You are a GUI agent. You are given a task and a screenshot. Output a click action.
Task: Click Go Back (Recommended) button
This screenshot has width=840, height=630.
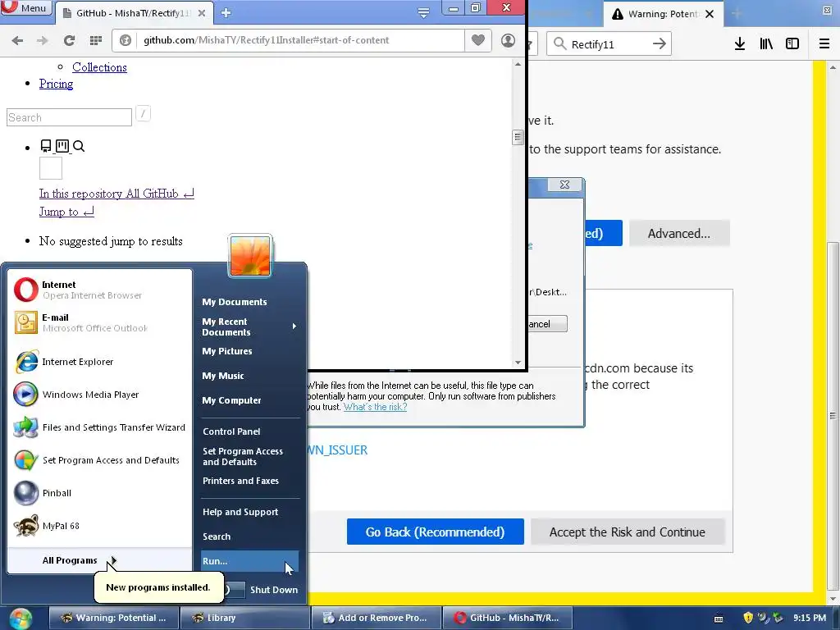pyautogui.click(x=435, y=532)
